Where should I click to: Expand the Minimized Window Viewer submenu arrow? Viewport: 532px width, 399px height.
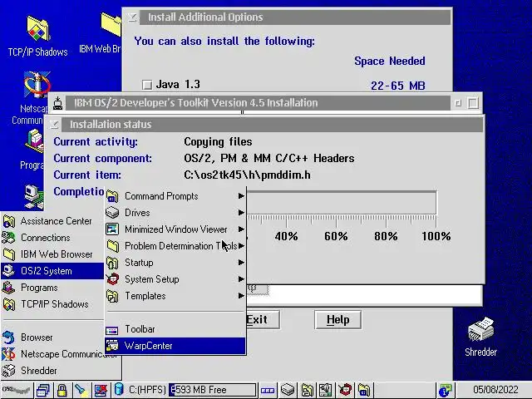pos(241,229)
